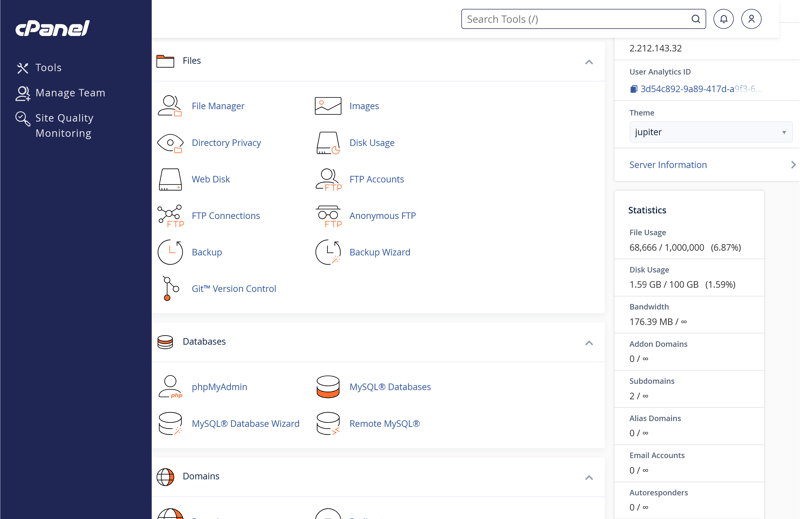Click the File Manager icon
Screen dimensions: 800x519
tap(170, 106)
